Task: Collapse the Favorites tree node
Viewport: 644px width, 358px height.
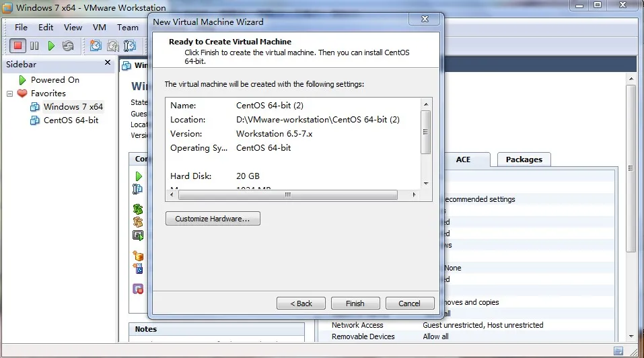Action: [x=10, y=94]
